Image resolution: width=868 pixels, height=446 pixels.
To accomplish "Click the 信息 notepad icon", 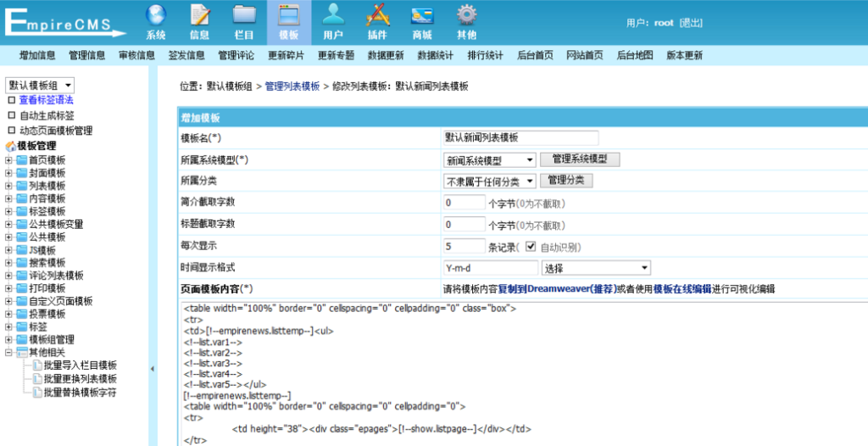I will point(199,16).
